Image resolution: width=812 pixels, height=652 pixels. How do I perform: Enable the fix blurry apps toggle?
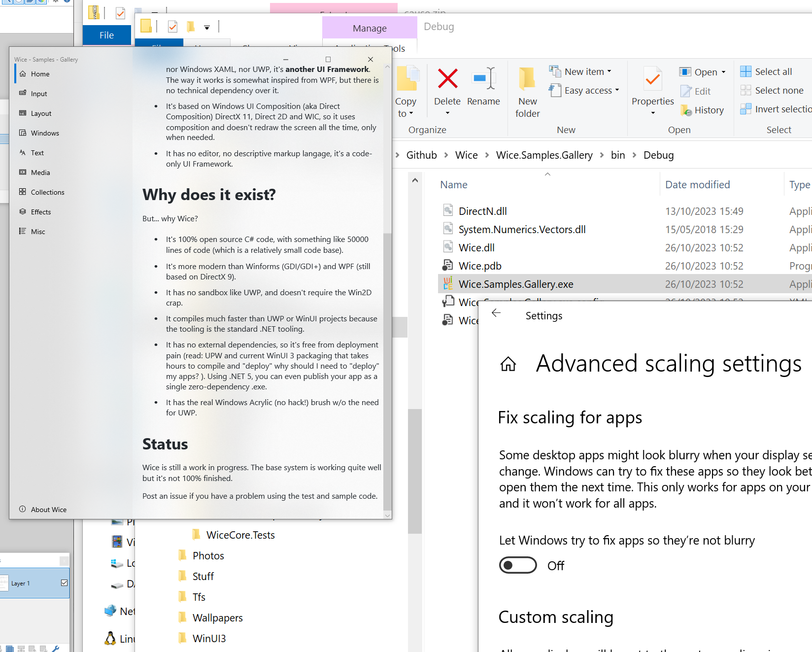518,565
